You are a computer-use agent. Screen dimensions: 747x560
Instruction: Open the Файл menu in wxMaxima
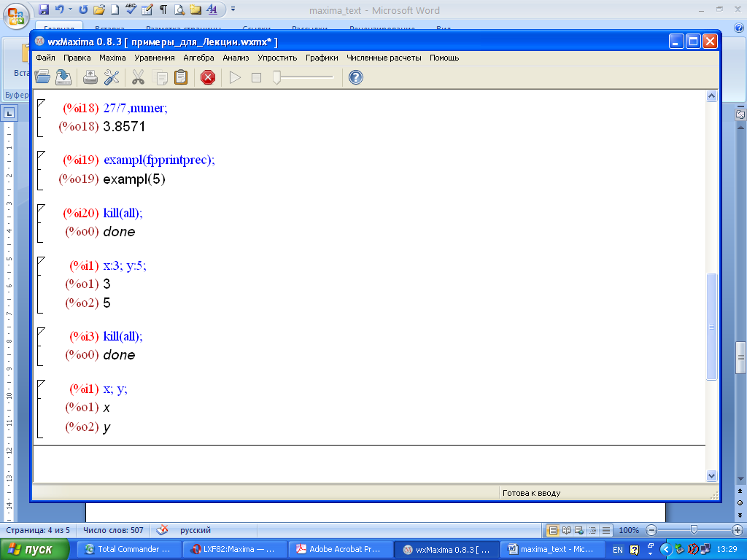pyautogui.click(x=46, y=58)
